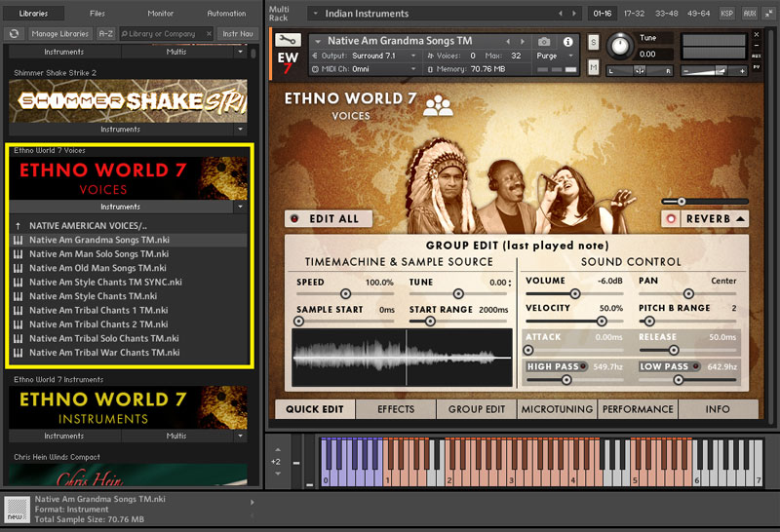Toggle the REVERB power button
Image resolution: width=780 pixels, height=532 pixels.
(x=671, y=219)
